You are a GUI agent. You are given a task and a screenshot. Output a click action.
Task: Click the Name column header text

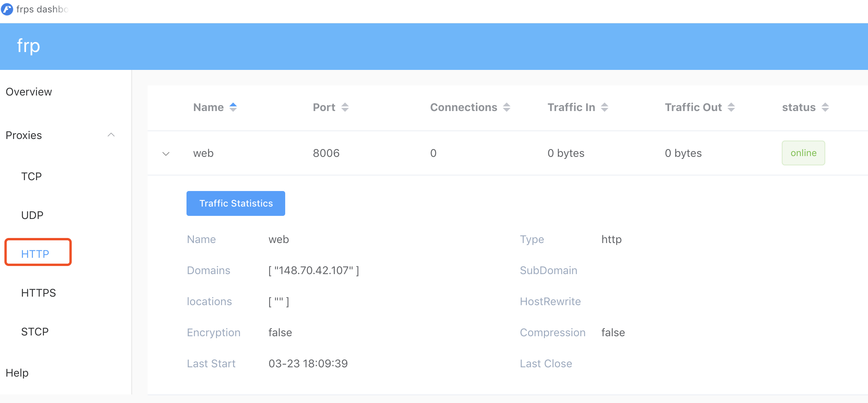[x=209, y=107]
